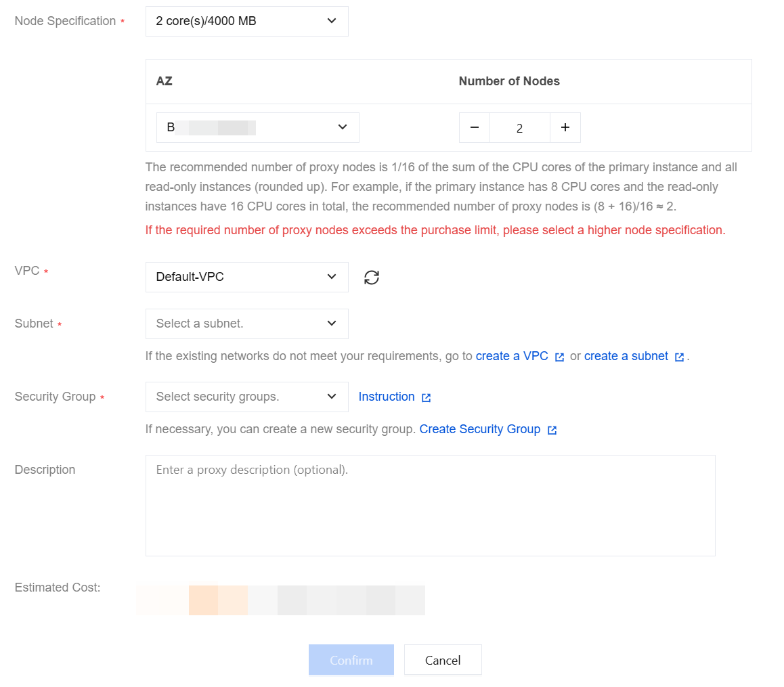Click external link icon after Create Security Group
This screenshot has height=687, width=784.
pos(552,430)
